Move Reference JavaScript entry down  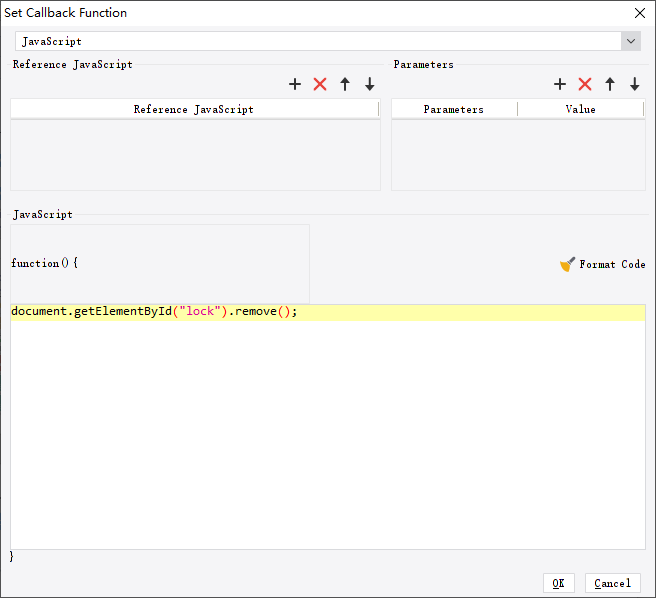(x=370, y=84)
